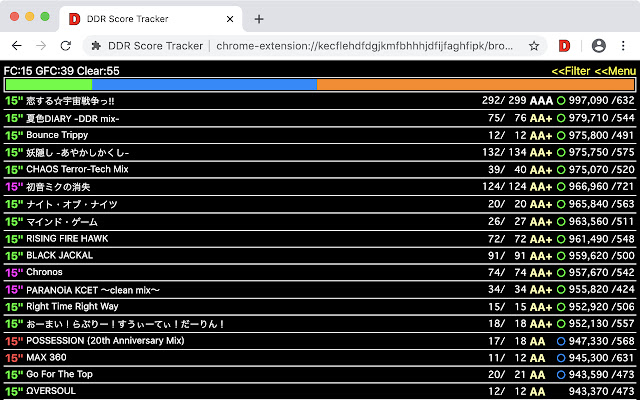Select the MAX 360 song title

[x=46, y=358]
